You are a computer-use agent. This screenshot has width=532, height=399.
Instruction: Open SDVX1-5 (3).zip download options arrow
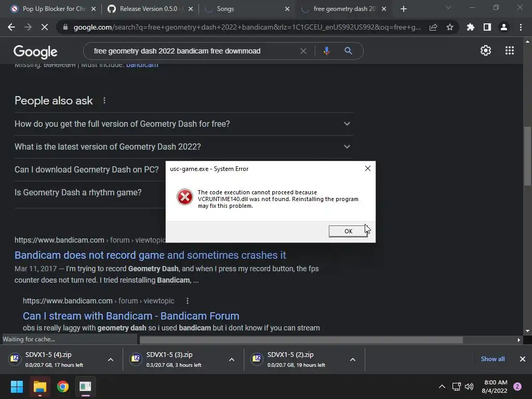(x=232, y=360)
